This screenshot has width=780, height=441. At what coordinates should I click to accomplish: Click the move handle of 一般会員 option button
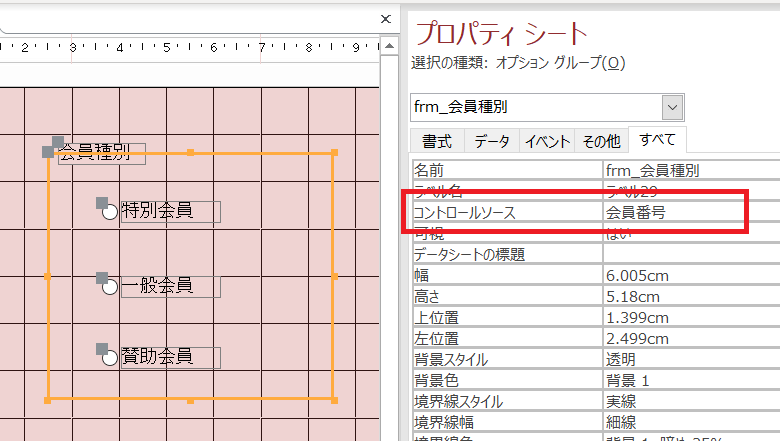pos(102,278)
